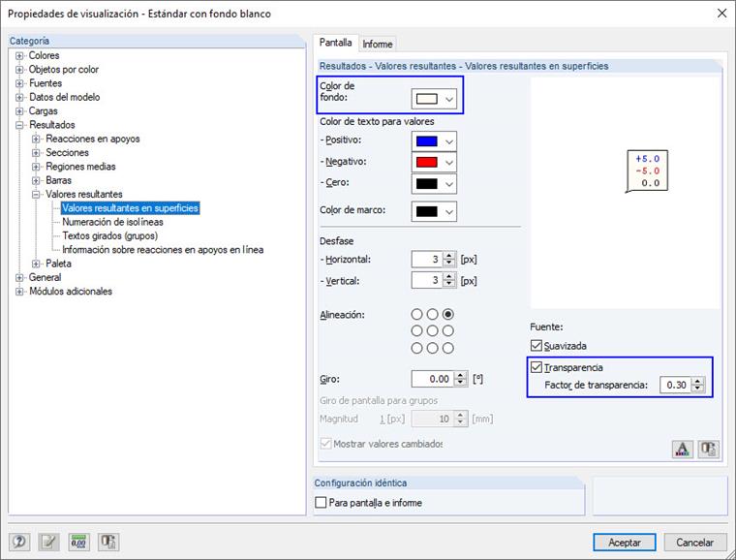Expand Reacciones en apoyos node

pyautogui.click(x=36, y=139)
